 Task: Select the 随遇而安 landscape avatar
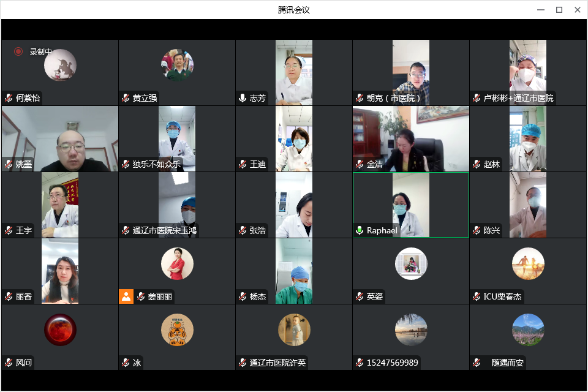click(x=528, y=330)
